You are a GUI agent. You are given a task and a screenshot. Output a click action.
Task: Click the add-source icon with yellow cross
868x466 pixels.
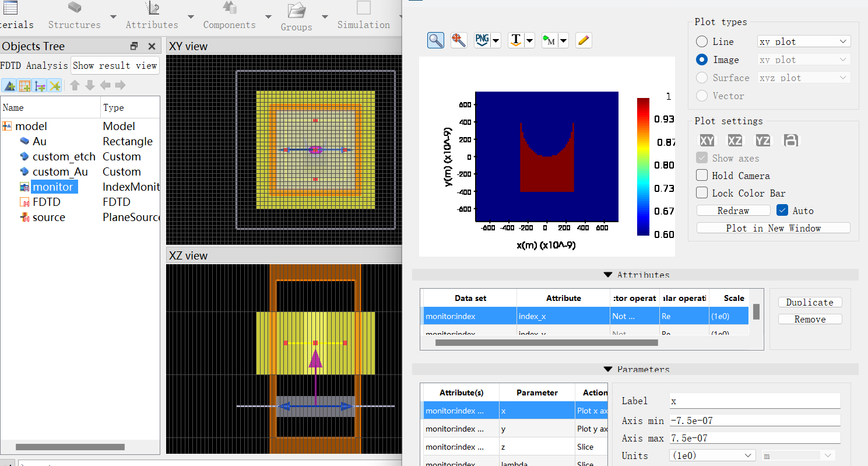tap(55, 86)
